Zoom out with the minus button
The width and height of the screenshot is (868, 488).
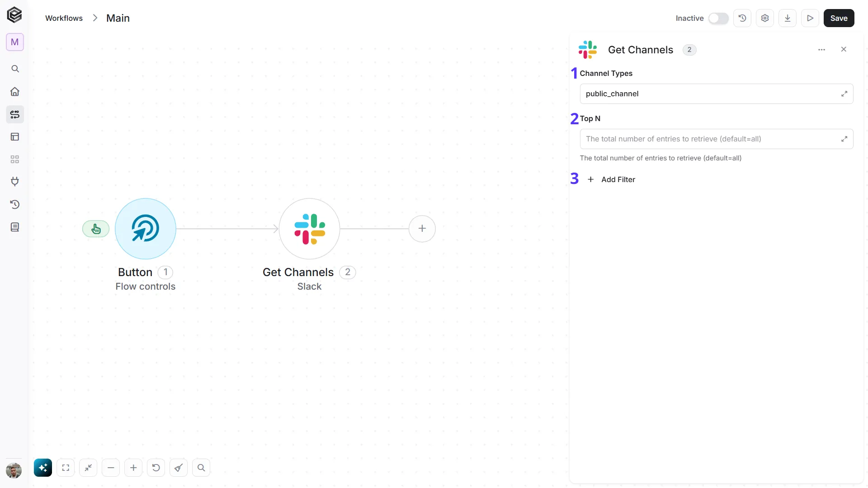(111, 468)
